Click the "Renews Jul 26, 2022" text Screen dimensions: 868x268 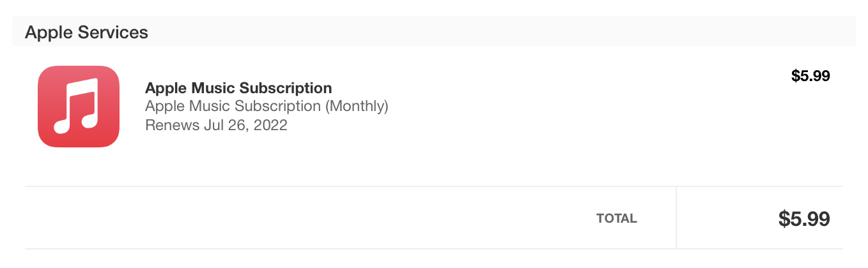tap(216, 124)
